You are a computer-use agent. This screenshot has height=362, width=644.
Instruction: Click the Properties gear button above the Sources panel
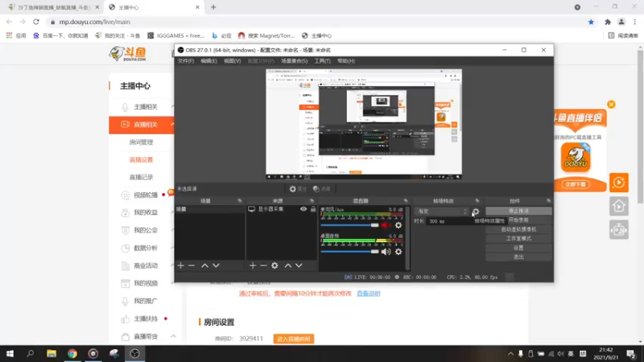[298, 189]
